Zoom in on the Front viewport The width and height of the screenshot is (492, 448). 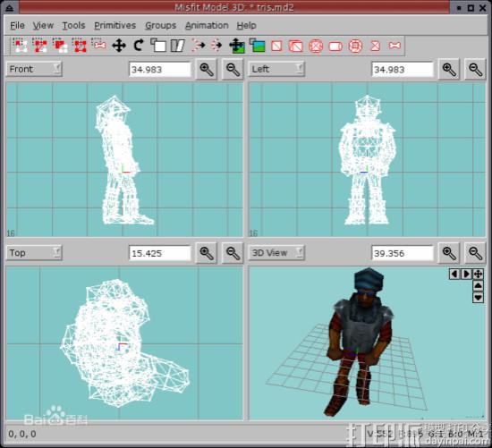coord(207,70)
